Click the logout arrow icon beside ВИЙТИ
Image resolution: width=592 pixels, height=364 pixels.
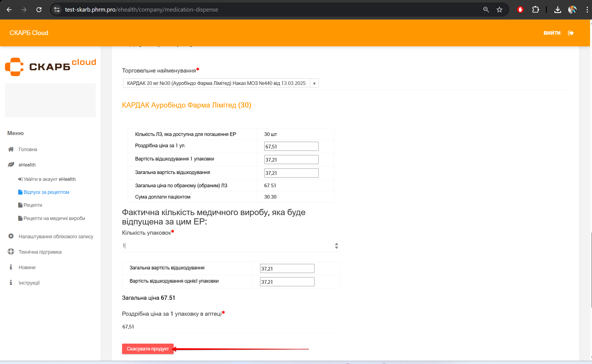pyautogui.click(x=571, y=33)
